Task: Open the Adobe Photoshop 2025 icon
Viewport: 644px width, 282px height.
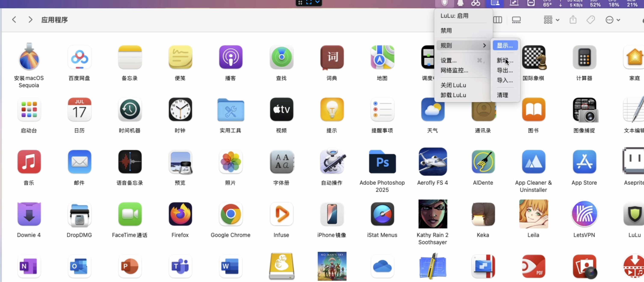Action: pyautogui.click(x=382, y=162)
